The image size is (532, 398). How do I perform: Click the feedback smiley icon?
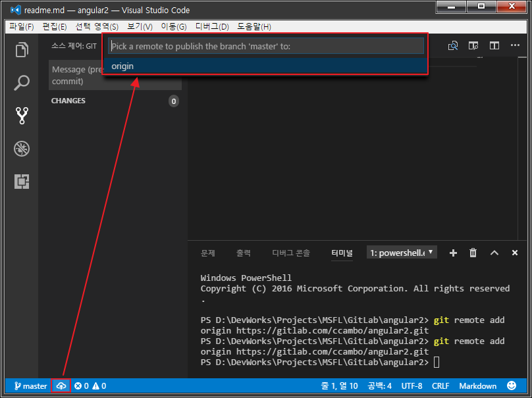point(512,386)
